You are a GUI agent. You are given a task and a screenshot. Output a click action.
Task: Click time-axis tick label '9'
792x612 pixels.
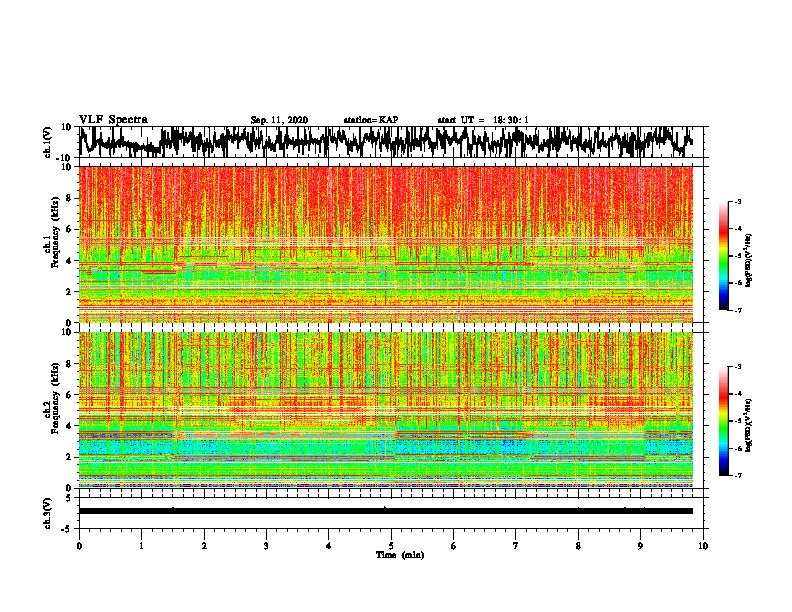pyautogui.click(x=640, y=546)
